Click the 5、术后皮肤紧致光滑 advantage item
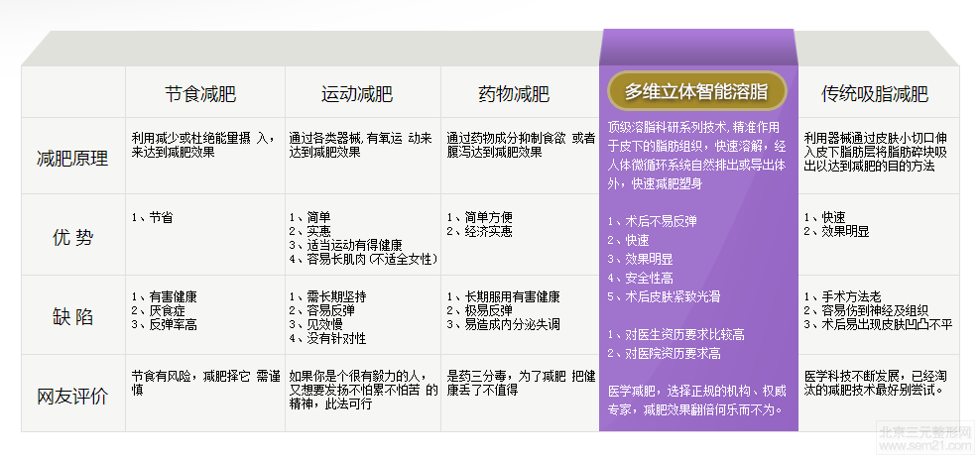This screenshot has height=460, width=980. 664,296
